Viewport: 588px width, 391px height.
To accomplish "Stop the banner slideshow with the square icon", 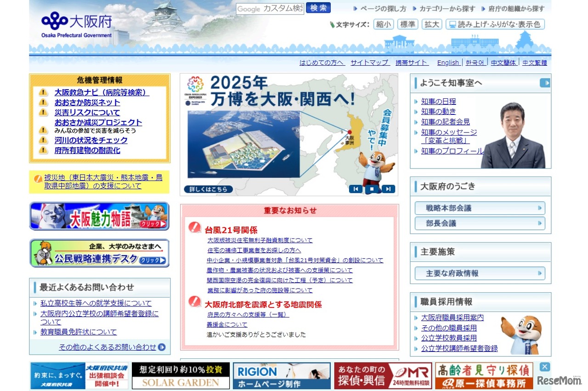I will click(x=371, y=189).
